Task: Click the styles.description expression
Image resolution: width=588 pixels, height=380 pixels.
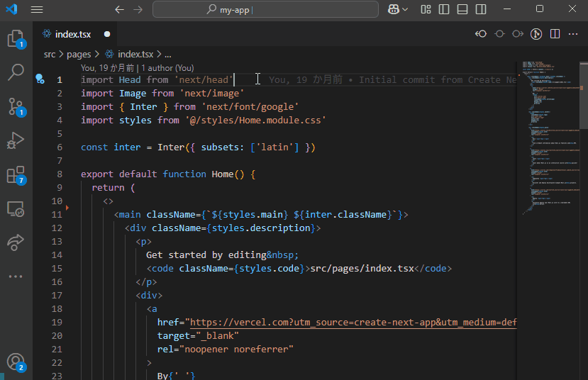Action: click(261, 228)
